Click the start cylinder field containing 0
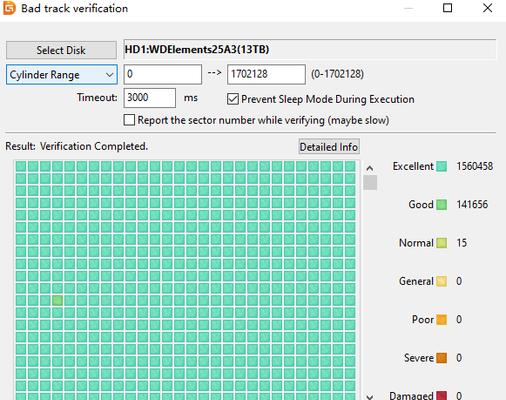Viewport: 506px width, 400px height. click(163, 74)
